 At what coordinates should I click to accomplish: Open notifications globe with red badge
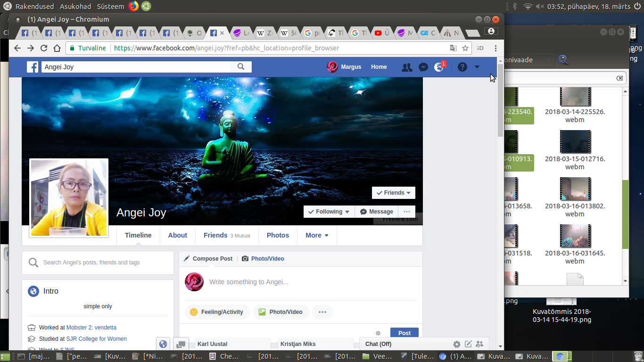point(439,66)
